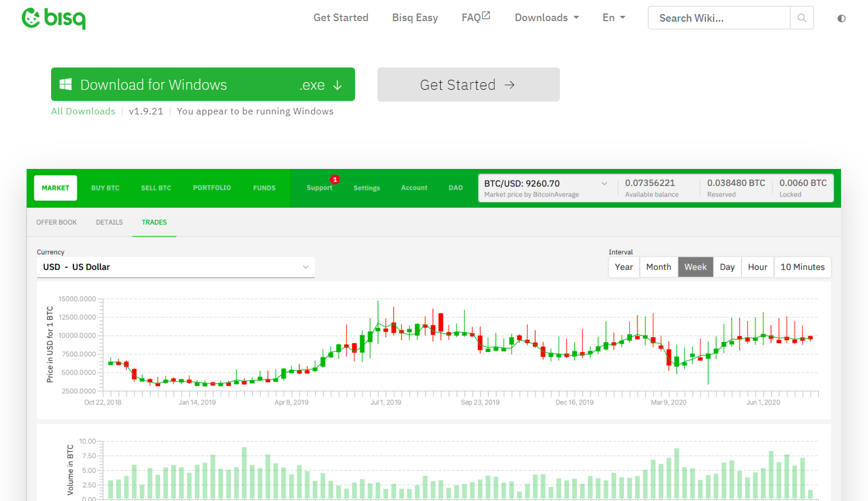Click into the Search Wiki field
Screen dimensions: 868x501
[x=719, y=18]
